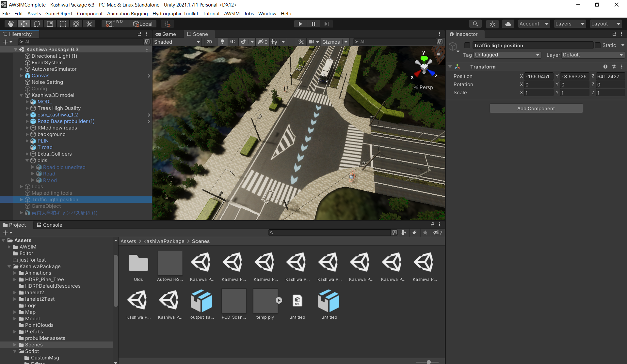627x364 pixels.
Task: Open Account dropdown
Action: tap(534, 24)
